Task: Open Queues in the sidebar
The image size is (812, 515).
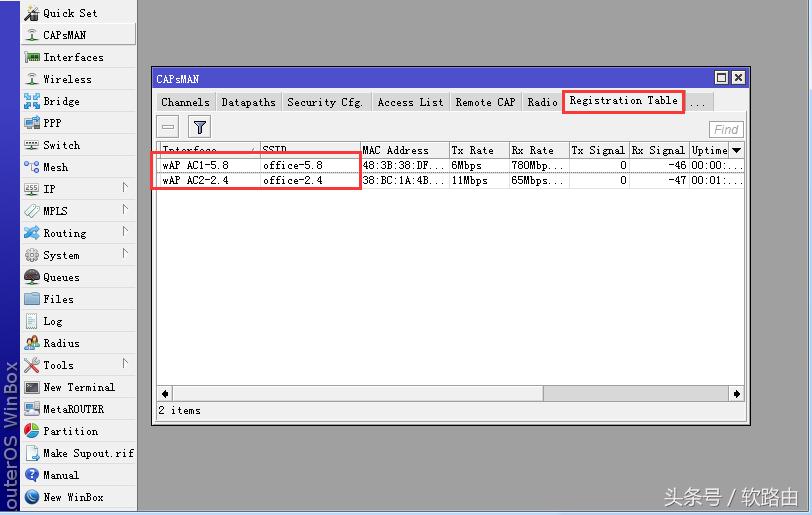Action: [61, 277]
